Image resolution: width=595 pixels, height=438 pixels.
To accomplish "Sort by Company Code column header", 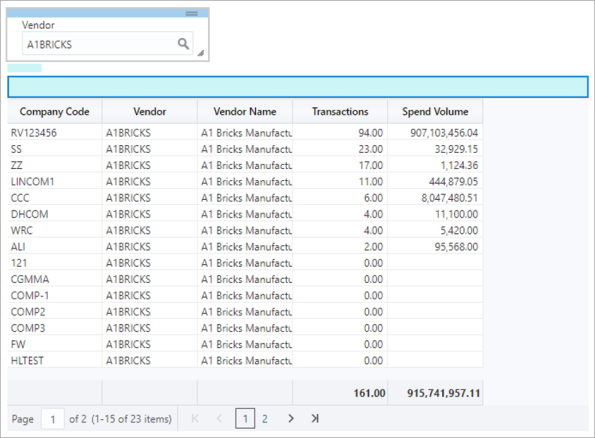I will (55, 112).
